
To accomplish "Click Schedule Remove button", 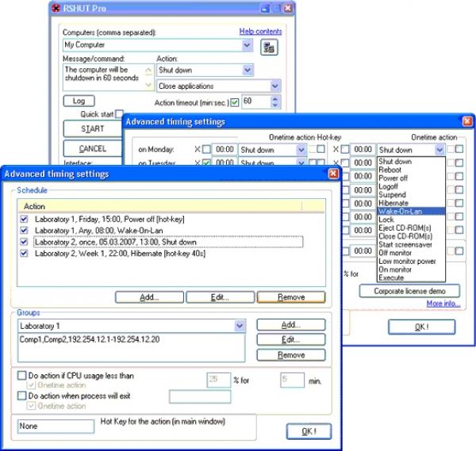I will (x=291, y=297).
